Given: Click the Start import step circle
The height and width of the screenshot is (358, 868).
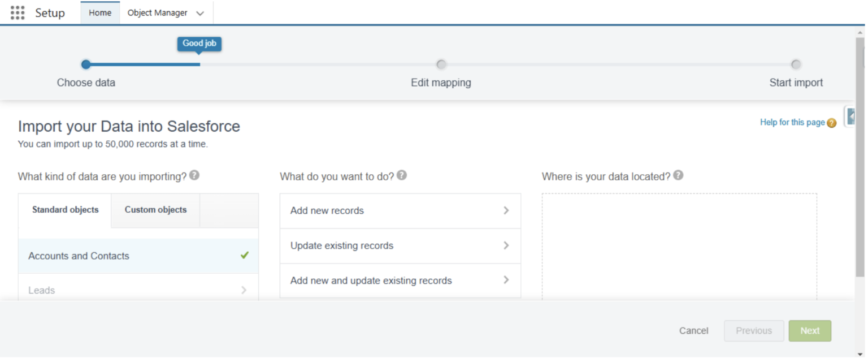Looking at the screenshot, I should 796,64.
